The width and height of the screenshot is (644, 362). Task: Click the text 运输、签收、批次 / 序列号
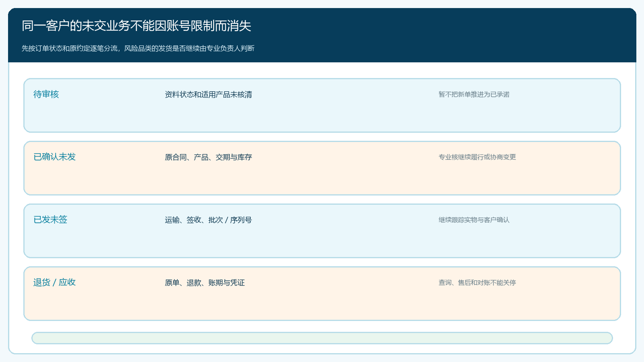(208, 220)
